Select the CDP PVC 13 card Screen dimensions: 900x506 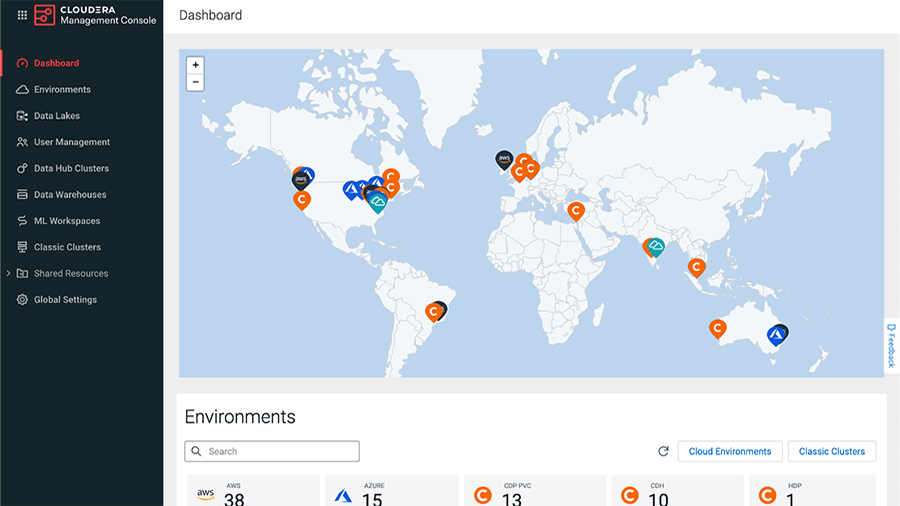coord(535,491)
